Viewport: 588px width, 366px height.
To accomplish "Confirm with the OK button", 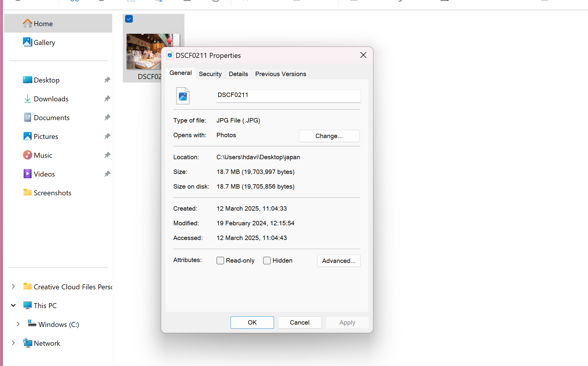I will (252, 323).
